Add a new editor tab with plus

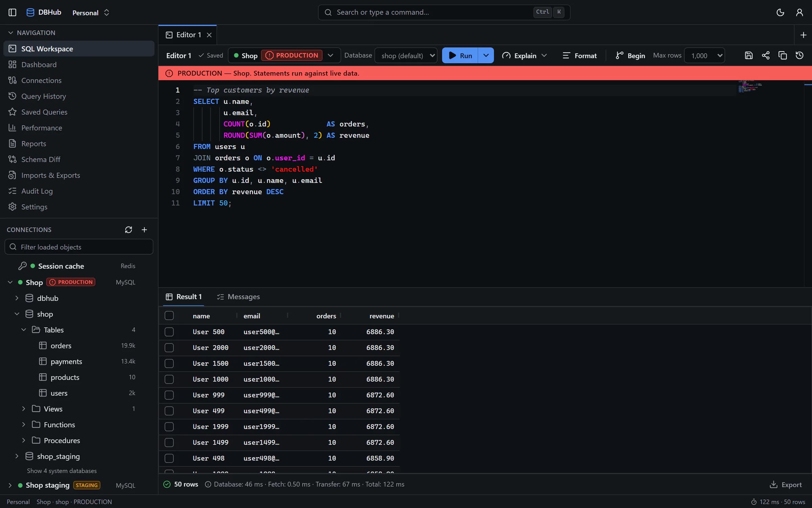[803, 35]
